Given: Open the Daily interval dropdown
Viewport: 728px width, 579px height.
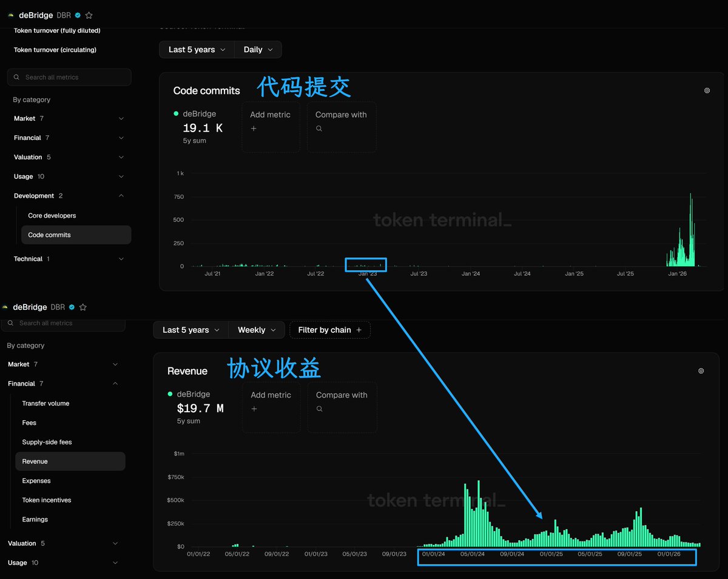Looking at the screenshot, I should 258,50.
